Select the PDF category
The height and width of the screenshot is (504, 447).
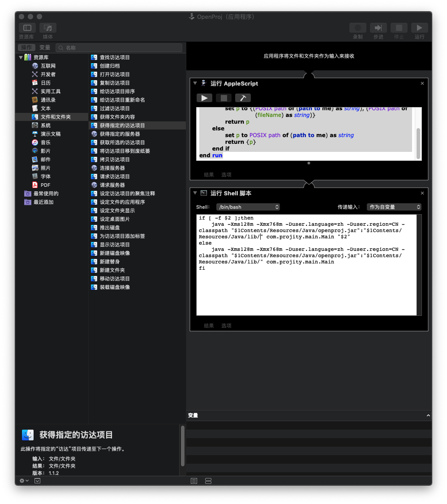(x=45, y=185)
